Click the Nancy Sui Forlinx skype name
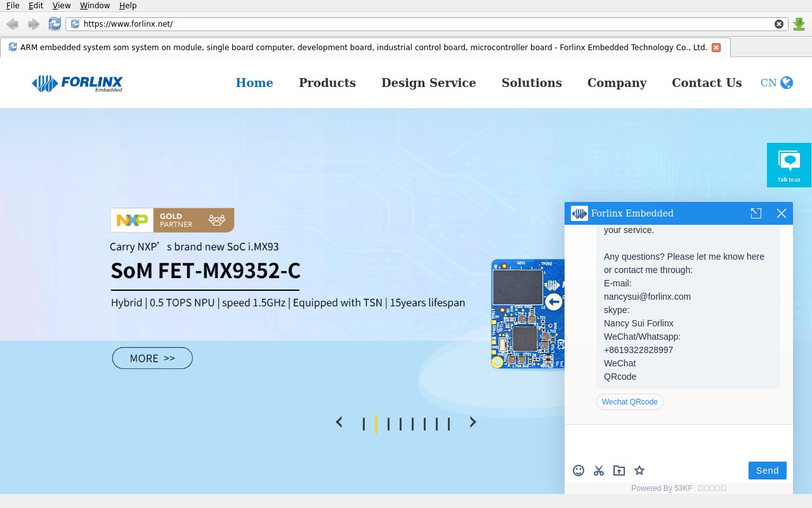The height and width of the screenshot is (508, 812). coord(639,323)
